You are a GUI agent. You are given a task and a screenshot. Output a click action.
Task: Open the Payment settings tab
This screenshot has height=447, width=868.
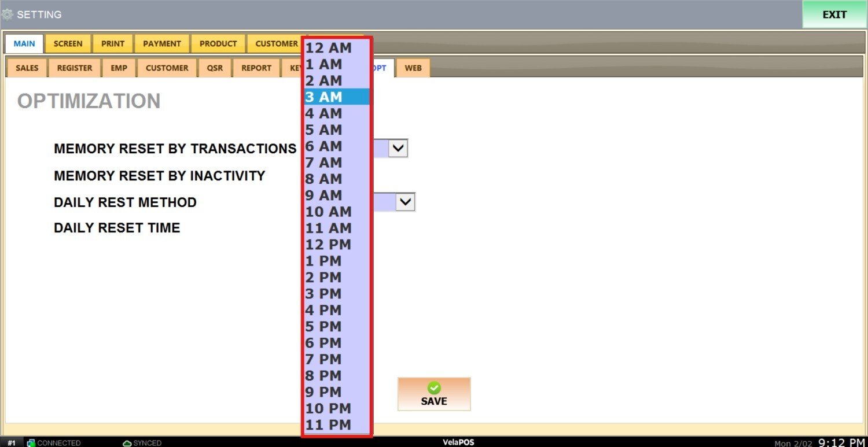click(162, 44)
